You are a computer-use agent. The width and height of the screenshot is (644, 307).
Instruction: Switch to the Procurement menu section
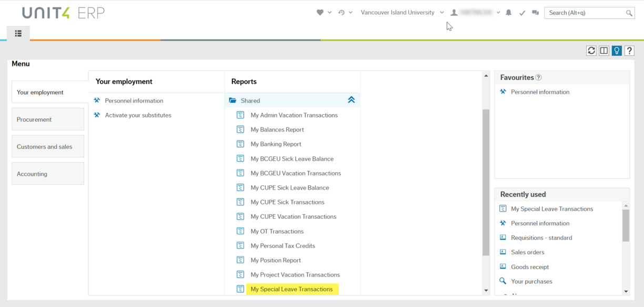tap(35, 119)
